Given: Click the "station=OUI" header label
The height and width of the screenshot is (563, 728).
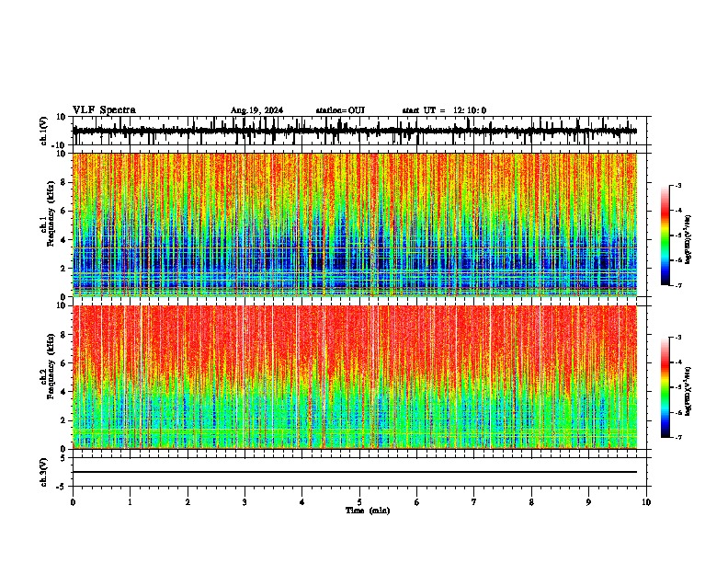Looking at the screenshot, I should [x=340, y=110].
